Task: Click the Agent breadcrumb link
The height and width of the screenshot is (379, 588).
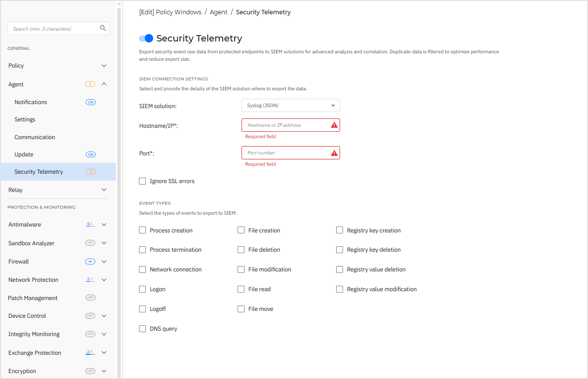Action: pyautogui.click(x=218, y=12)
